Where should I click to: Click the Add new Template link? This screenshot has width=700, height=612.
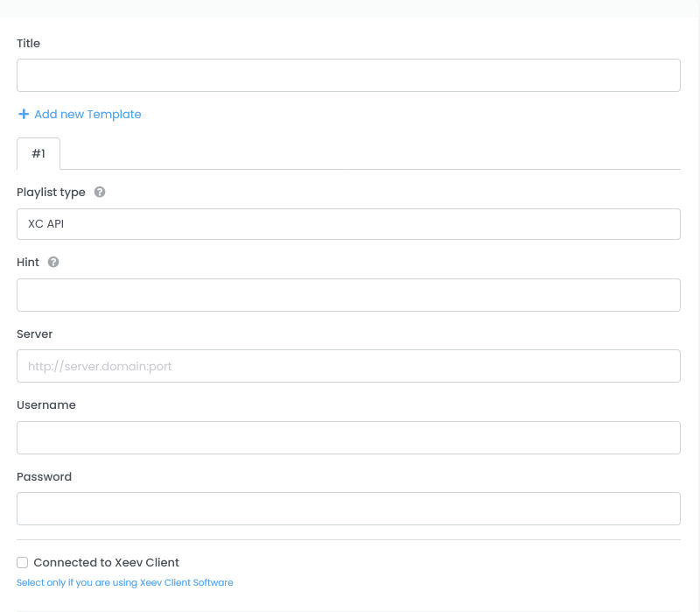(87, 114)
